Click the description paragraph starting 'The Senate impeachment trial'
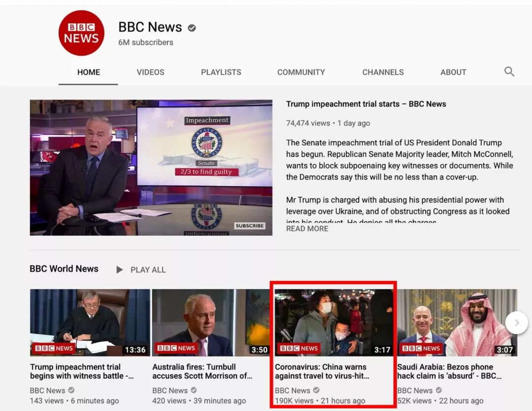Image resolution: width=532 pixels, height=411 pixels. 399,159
